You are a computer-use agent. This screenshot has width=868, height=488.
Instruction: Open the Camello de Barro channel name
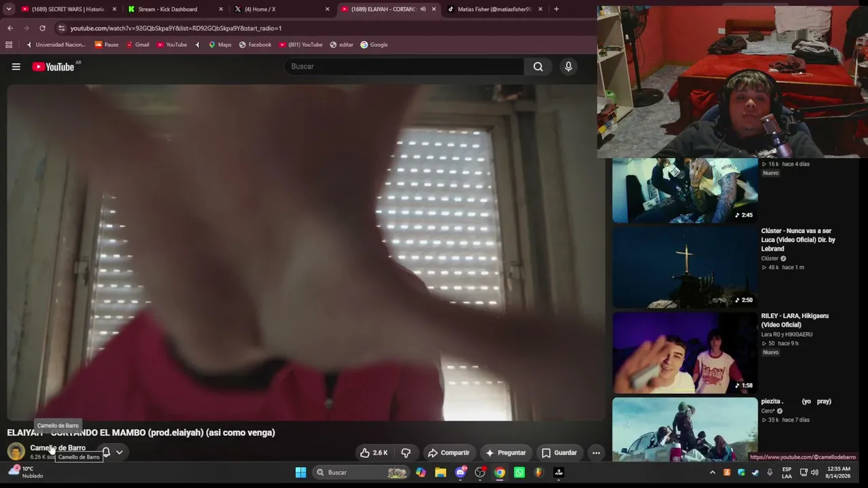tap(58, 448)
